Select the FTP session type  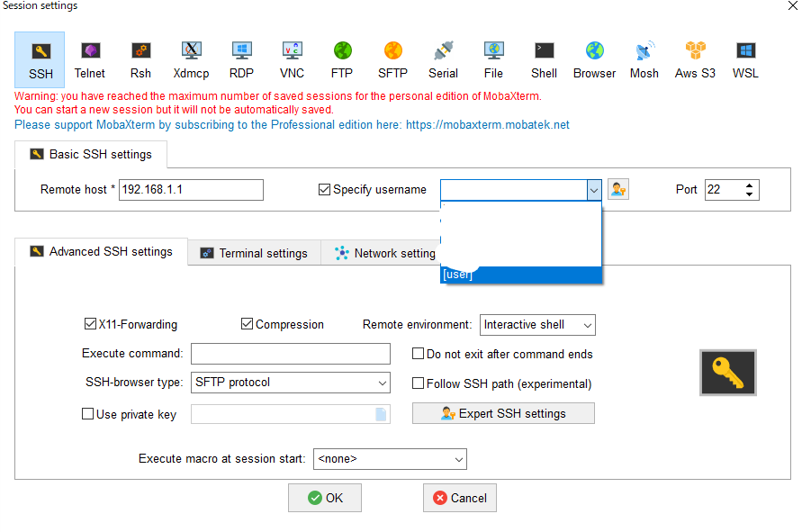click(342, 59)
